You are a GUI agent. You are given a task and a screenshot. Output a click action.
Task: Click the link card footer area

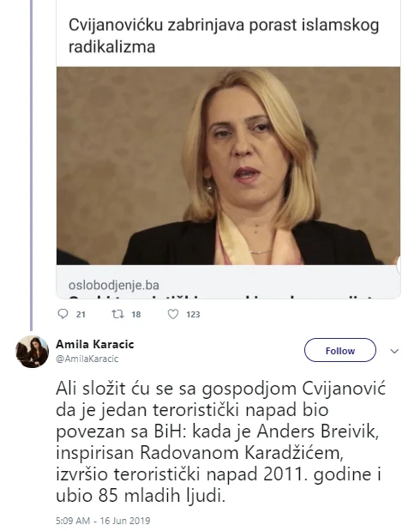click(228, 282)
